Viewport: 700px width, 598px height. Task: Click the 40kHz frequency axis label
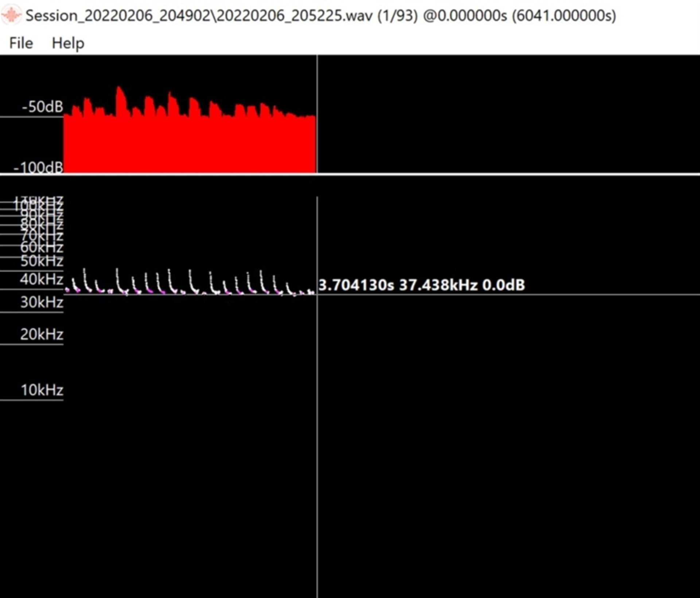pyautogui.click(x=42, y=279)
